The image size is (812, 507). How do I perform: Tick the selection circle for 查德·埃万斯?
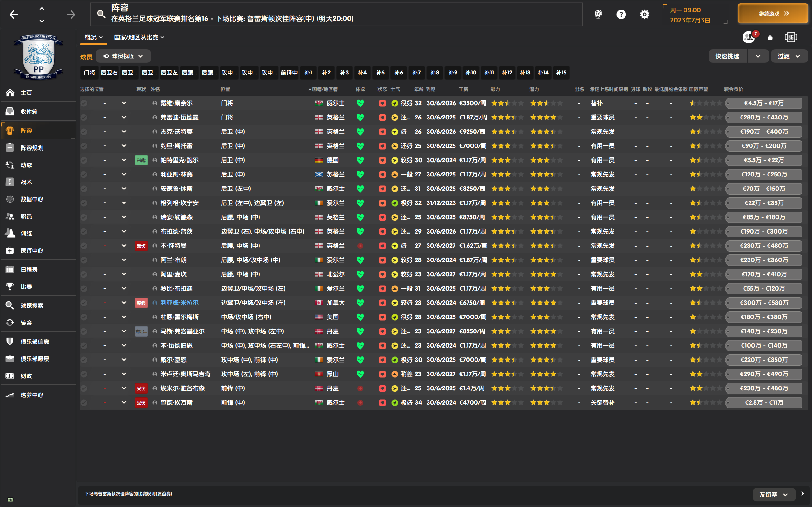(x=84, y=403)
